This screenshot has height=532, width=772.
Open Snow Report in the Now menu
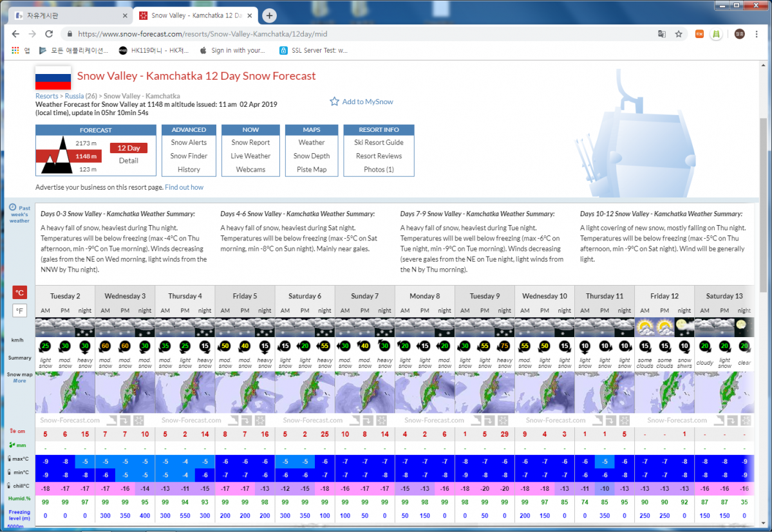(x=250, y=143)
